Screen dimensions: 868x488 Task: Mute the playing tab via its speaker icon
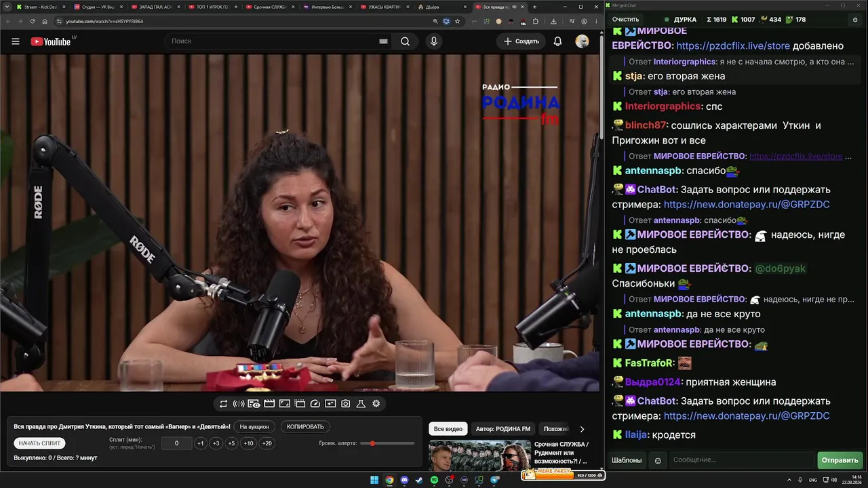click(x=514, y=7)
